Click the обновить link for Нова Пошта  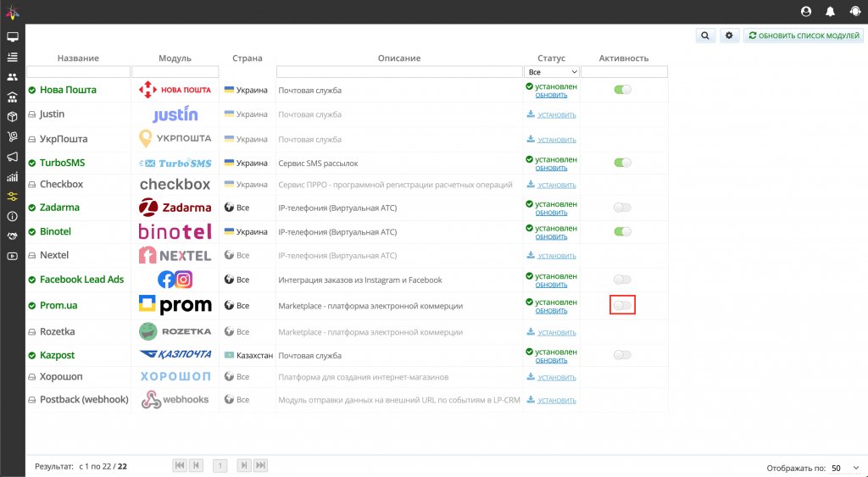tap(551, 95)
